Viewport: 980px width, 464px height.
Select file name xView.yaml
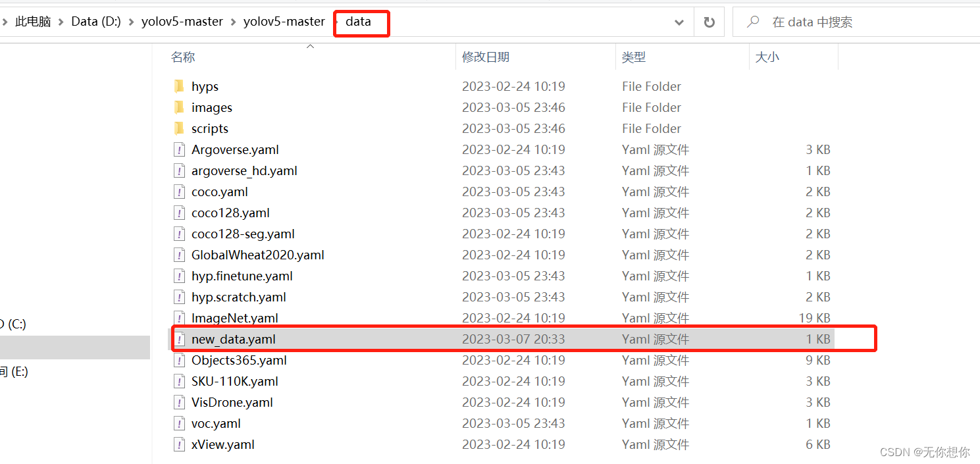(223, 444)
